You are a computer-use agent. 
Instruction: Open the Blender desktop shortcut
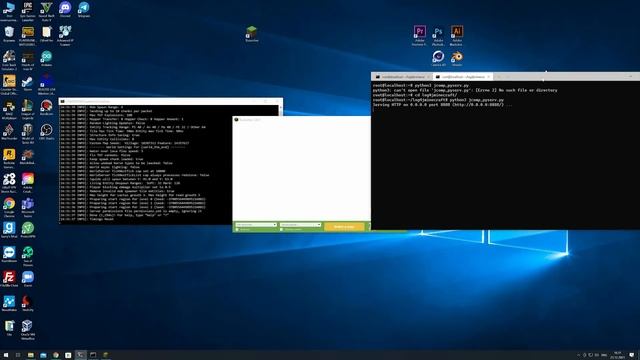pyautogui.click(x=456, y=58)
